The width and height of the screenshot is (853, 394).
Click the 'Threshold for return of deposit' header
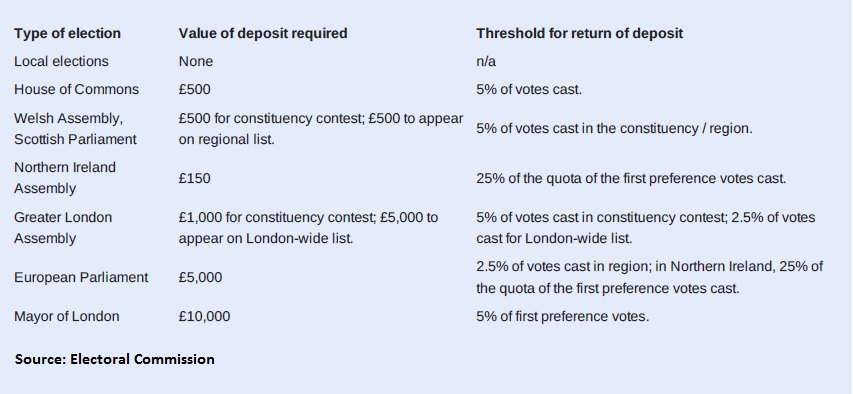579,33
